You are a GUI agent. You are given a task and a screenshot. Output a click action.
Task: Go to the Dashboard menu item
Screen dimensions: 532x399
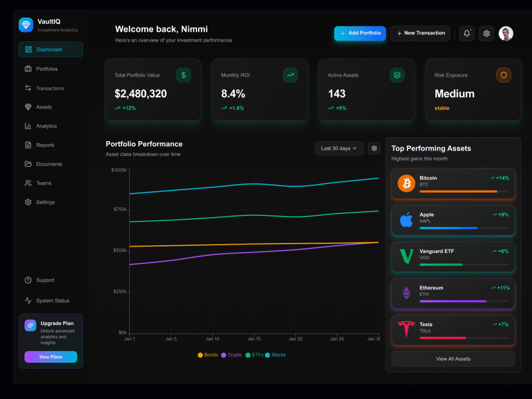coord(51,49)
